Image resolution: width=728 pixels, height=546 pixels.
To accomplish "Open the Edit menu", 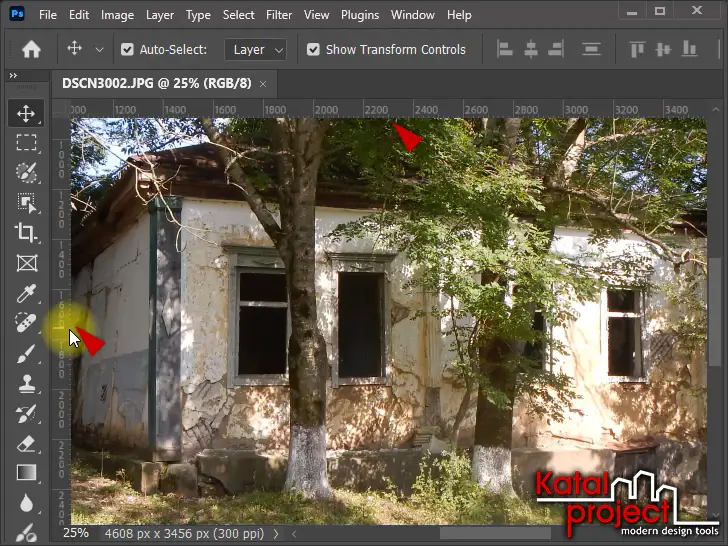I will click(79, 15).
